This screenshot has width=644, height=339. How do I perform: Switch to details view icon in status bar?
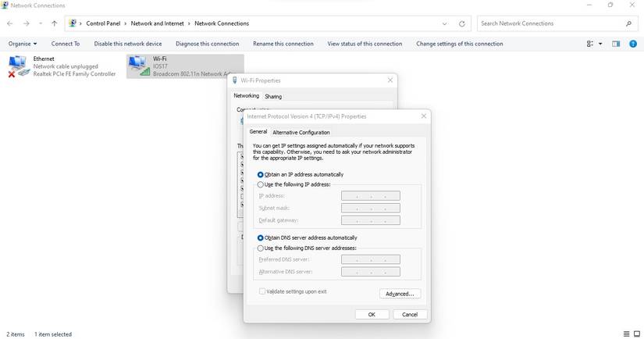[626, 334]
